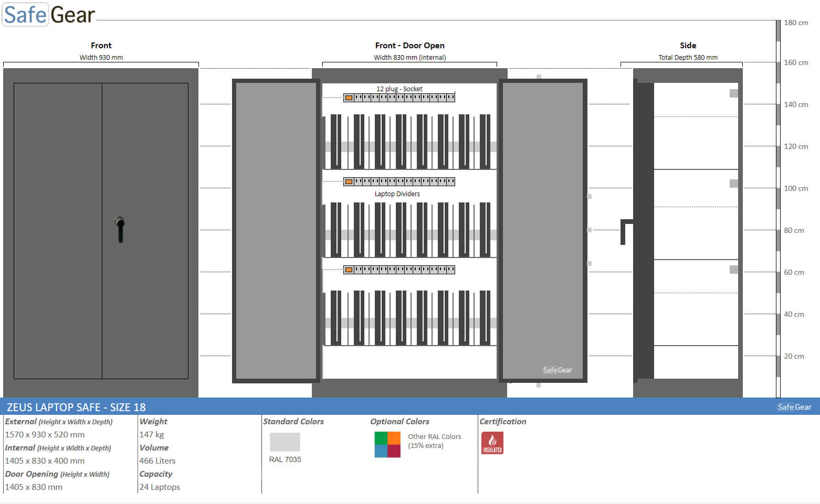Viewport: 820px width, 504px height.
Task: Click the 'ZEUS LAPTOP SAFE - SIZE 18' title
Action: point(76,407)
